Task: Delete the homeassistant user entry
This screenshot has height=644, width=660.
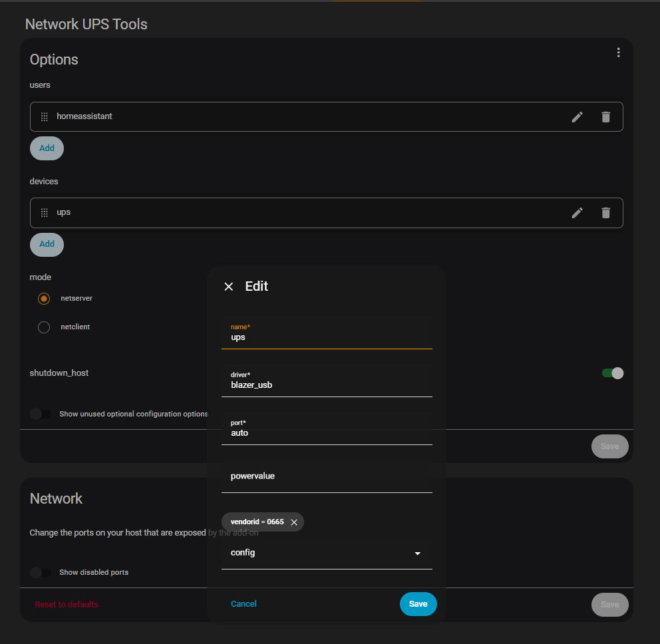Action: click(x=605, y=117)
